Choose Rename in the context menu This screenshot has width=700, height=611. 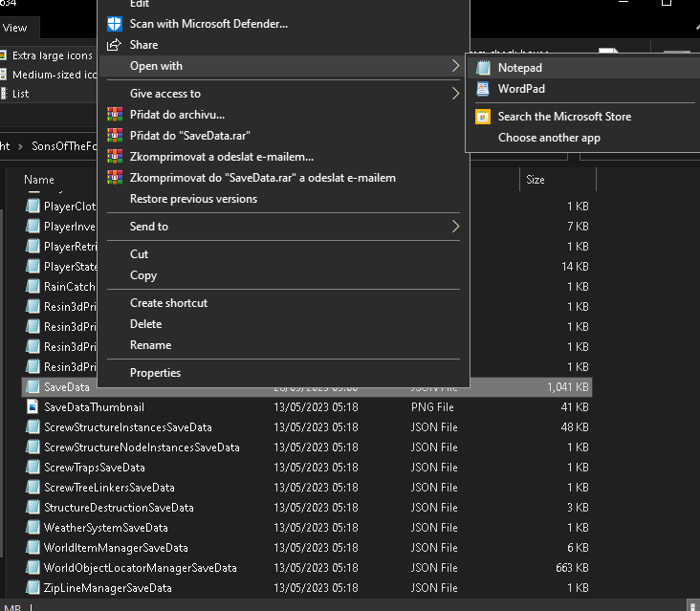(150, 345)
